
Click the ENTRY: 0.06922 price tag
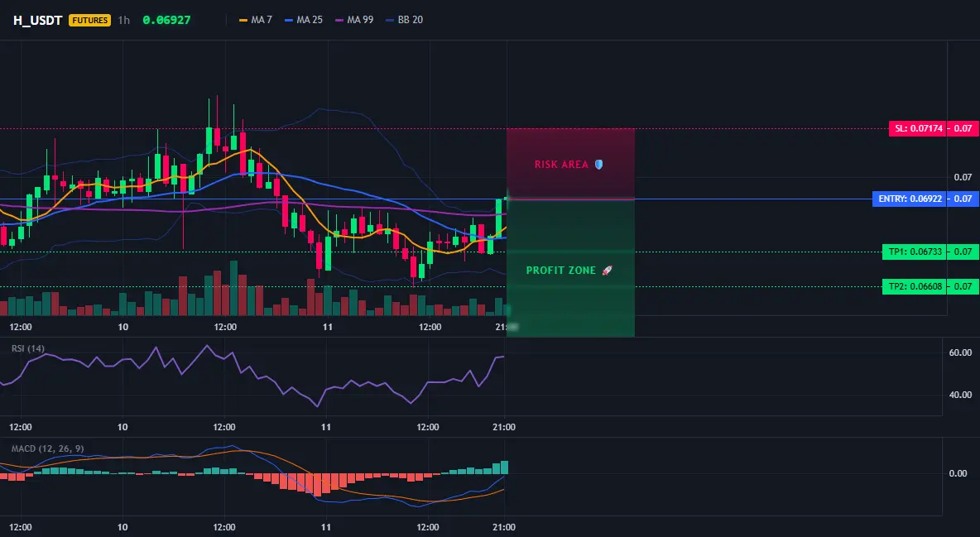(910, 199)
